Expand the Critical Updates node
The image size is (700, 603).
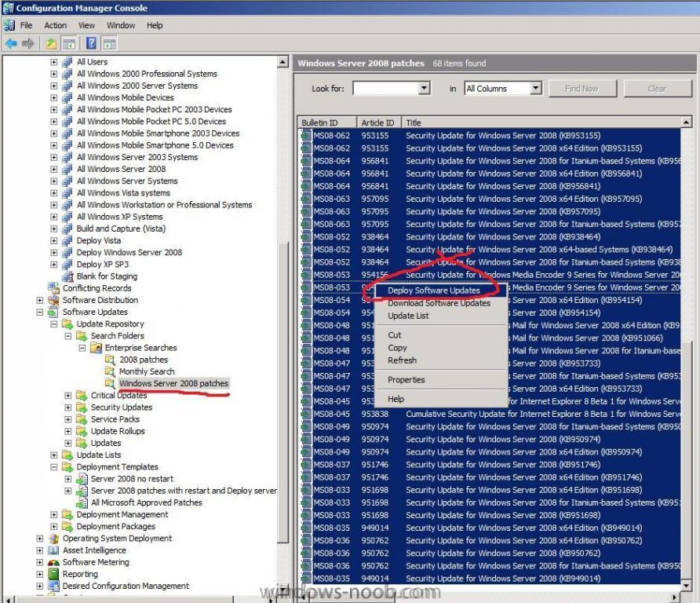[68, 395]
